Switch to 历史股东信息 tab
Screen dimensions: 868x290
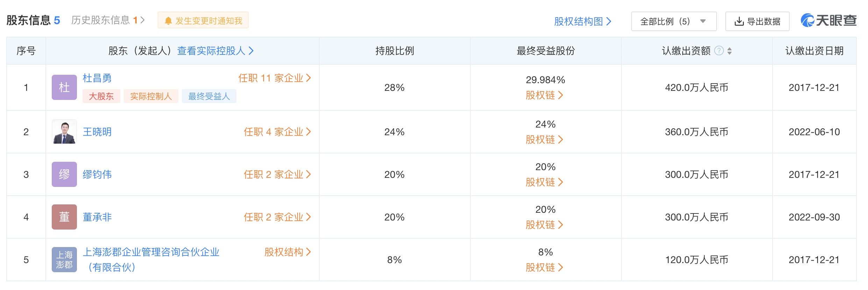pos(108,20)
